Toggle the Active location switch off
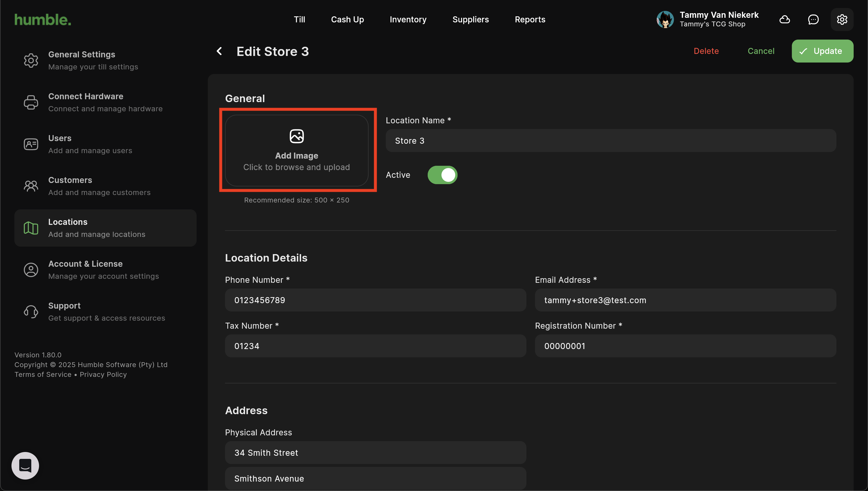Viewport: 868px width, 491px height. [x=442, y=175]
